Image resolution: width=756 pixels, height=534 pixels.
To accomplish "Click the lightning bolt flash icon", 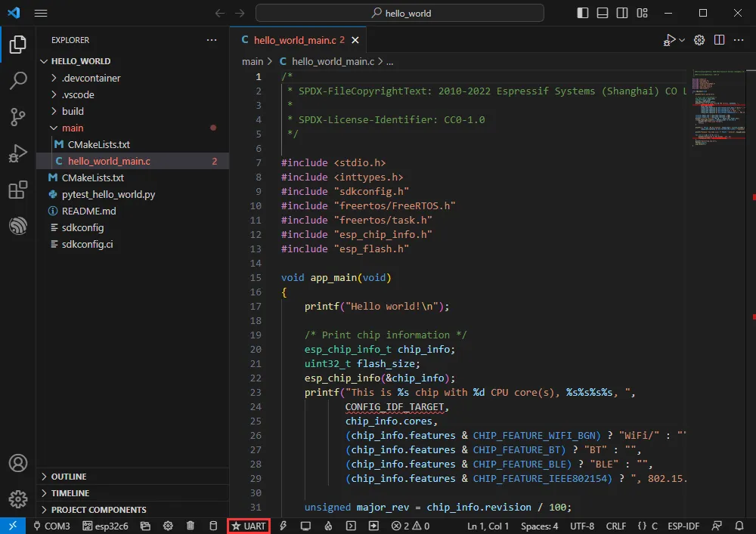I will [283, 526].
